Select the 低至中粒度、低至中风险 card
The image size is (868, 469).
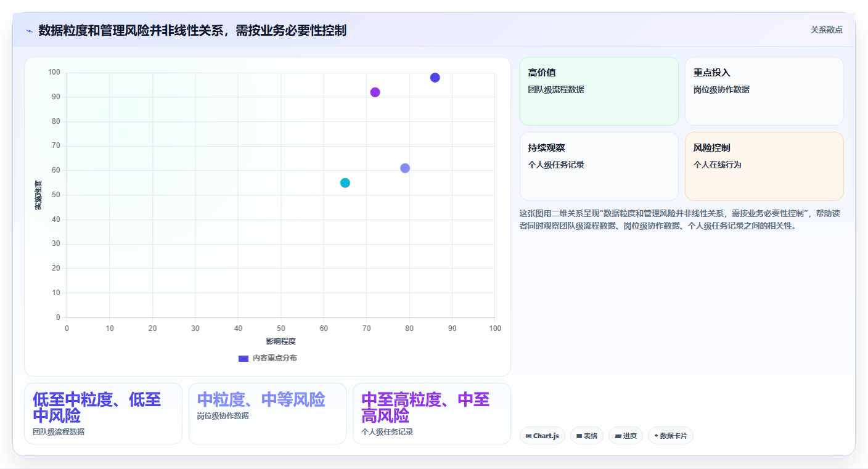(x=103, y=414)
